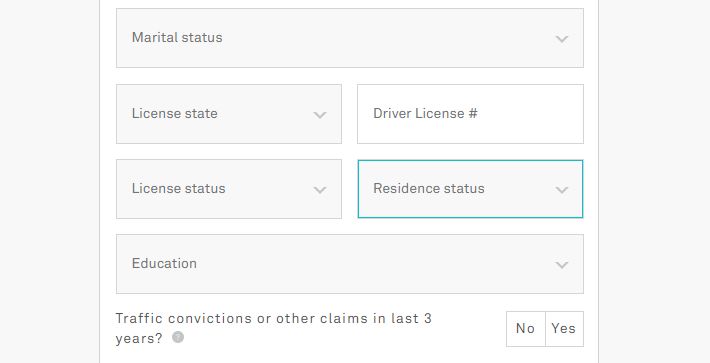Click the 'Residence status' placeholder text

coord(429,188)
